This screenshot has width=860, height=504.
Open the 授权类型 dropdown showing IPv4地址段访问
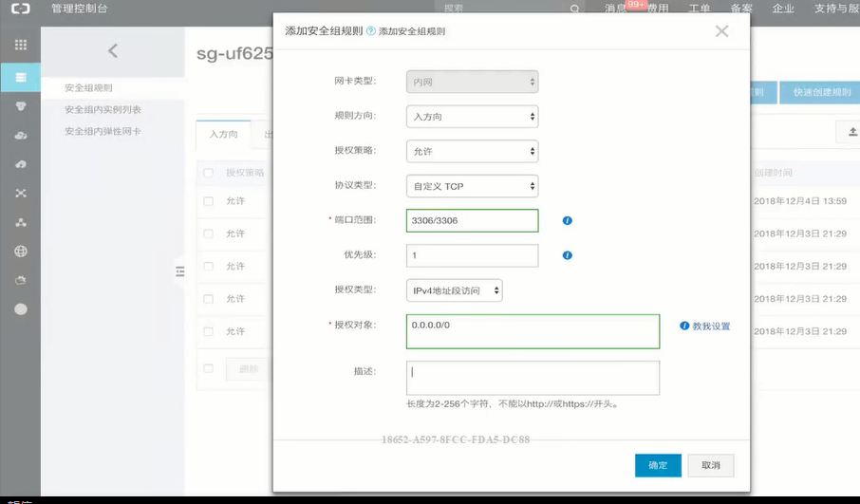[x=454, y=290]
